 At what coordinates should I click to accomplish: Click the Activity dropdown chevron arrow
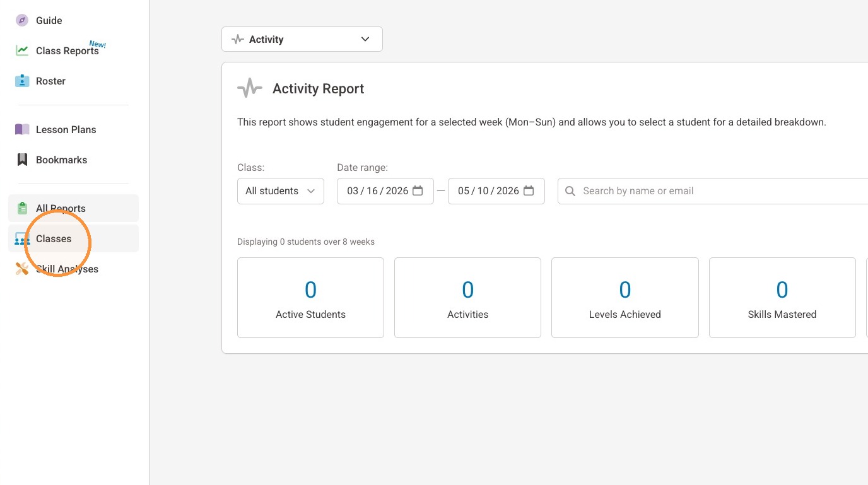365,39
